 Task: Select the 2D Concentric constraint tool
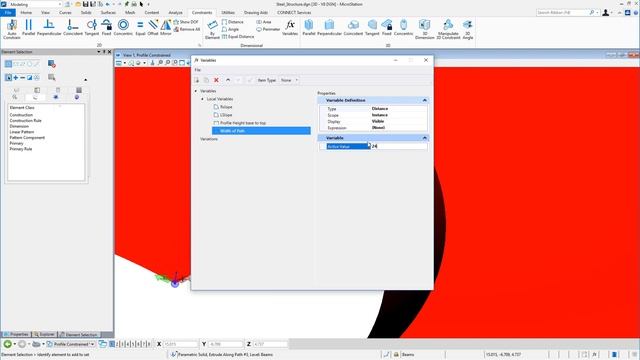(x=123, y=28)
